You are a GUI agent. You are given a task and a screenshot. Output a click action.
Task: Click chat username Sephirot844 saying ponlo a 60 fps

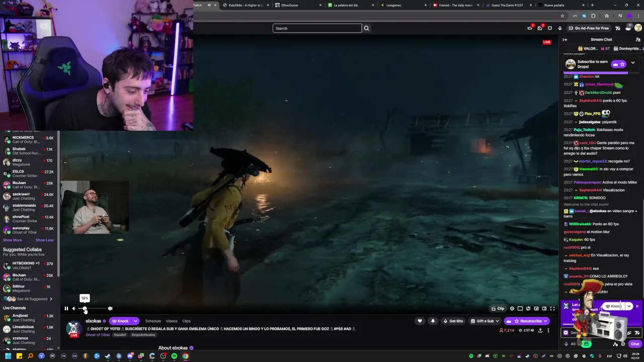click(x=590, y=101)
